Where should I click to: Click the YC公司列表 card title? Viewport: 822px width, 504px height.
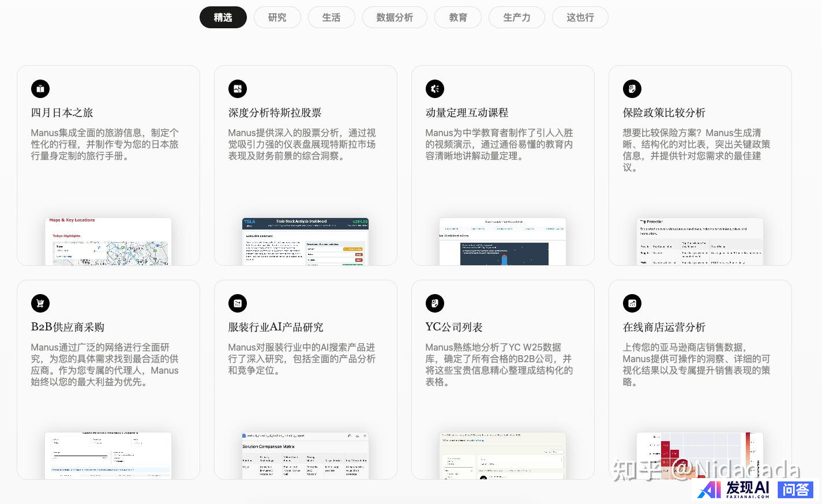point(454,328)
